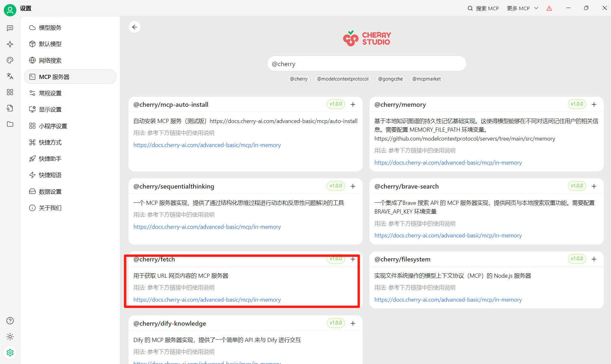Click the @cherry search input field

coord(367,64)
